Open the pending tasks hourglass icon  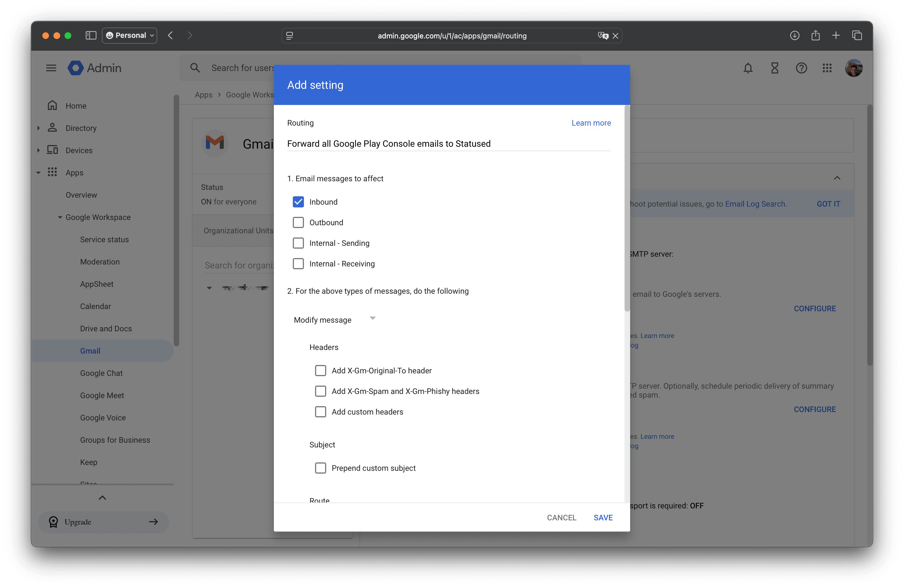[x=775, y=68]
